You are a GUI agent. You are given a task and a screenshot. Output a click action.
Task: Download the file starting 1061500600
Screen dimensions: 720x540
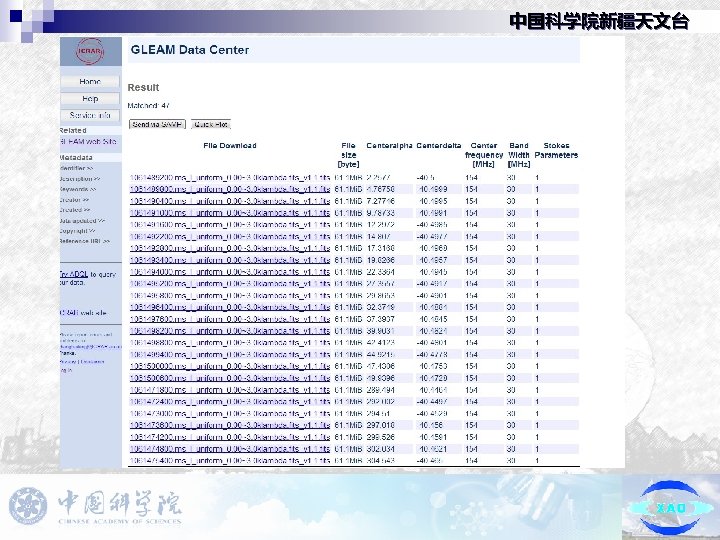point(230,378)
